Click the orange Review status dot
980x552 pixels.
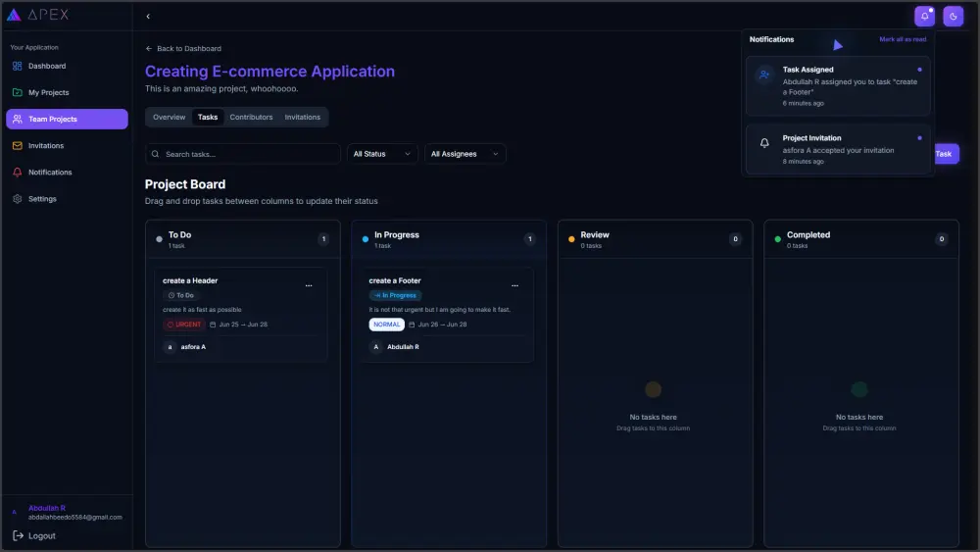pyautogui.click(x=571, y=239)
